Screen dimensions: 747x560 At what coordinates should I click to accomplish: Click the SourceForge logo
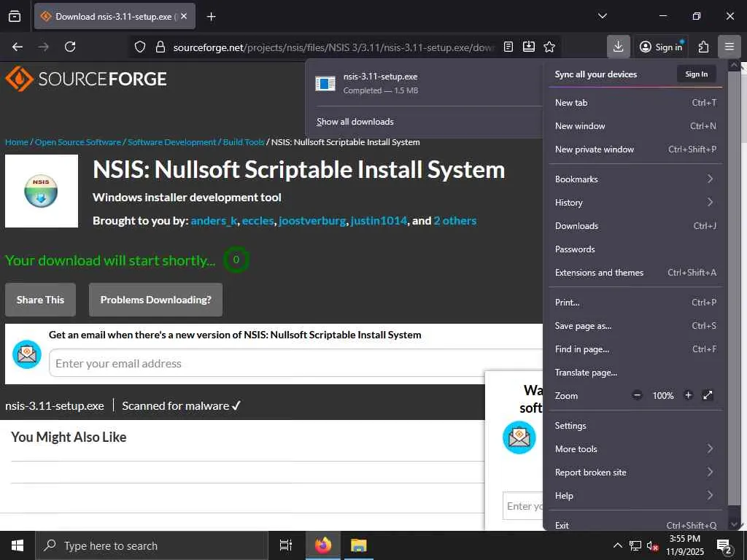[86, 79]
